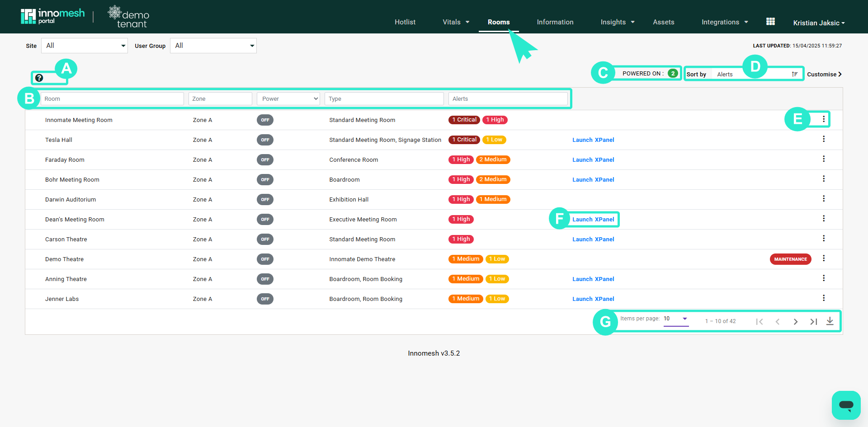
Task: Open the chat support widget
Action: tap(846, 405)
